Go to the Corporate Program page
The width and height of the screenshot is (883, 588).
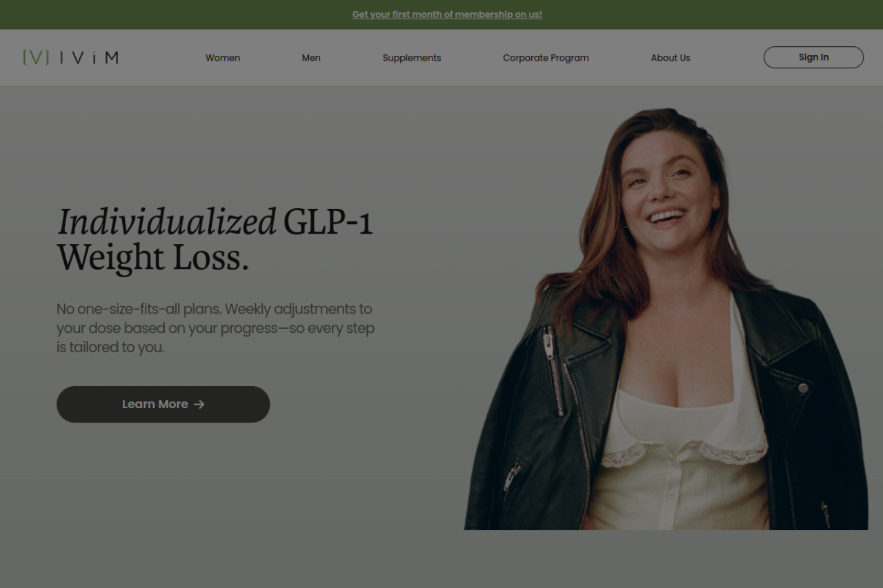click(x=546, y=58)
